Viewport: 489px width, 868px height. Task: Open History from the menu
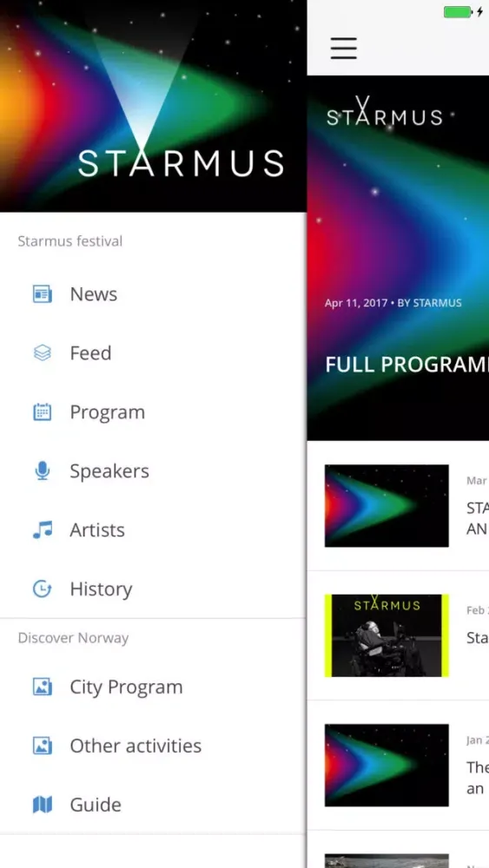coord(153,589)
